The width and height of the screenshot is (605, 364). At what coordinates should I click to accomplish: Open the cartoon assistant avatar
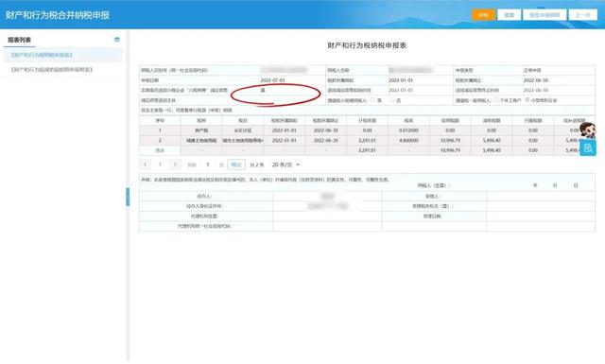point(587,130)
